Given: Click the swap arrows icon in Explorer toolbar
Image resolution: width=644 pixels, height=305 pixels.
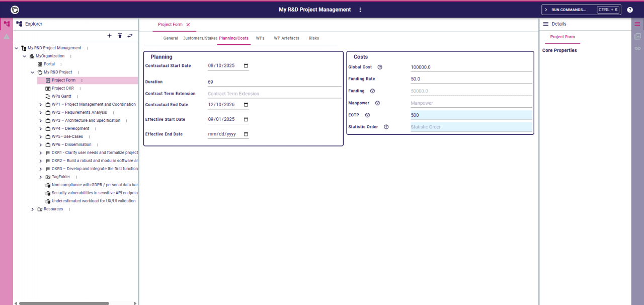Looking at the screenshot, I should [130, 36].
